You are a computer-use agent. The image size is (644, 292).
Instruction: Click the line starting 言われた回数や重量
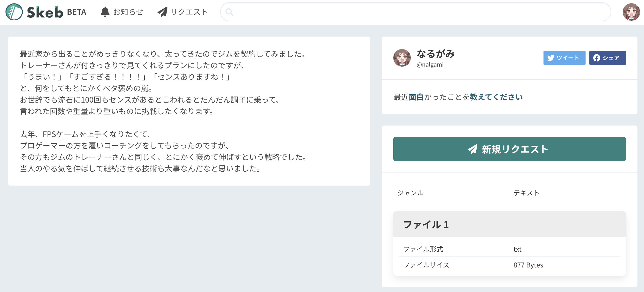117,111
